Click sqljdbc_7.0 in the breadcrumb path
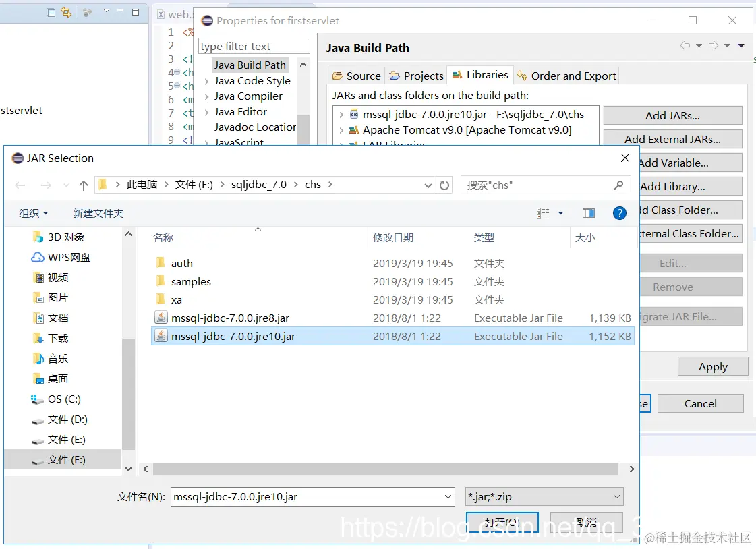Viewport: 756px width, 549px height. click(x=258, y=185)
